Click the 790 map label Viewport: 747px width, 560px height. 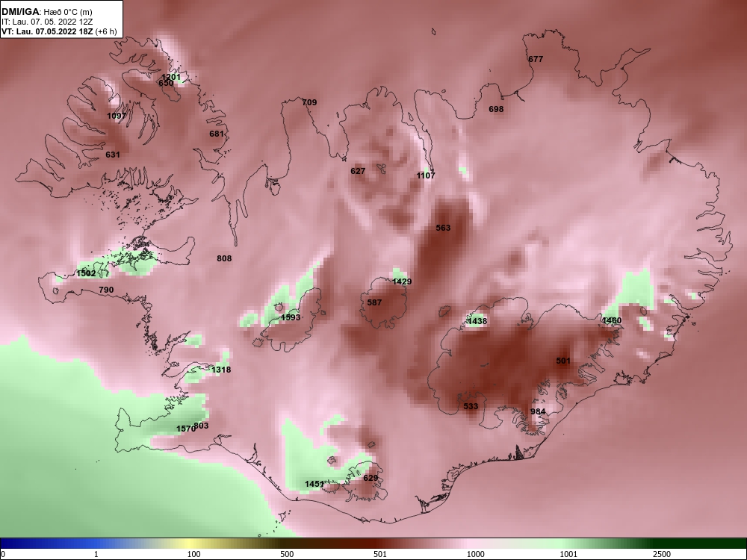(x=106, y=290)
